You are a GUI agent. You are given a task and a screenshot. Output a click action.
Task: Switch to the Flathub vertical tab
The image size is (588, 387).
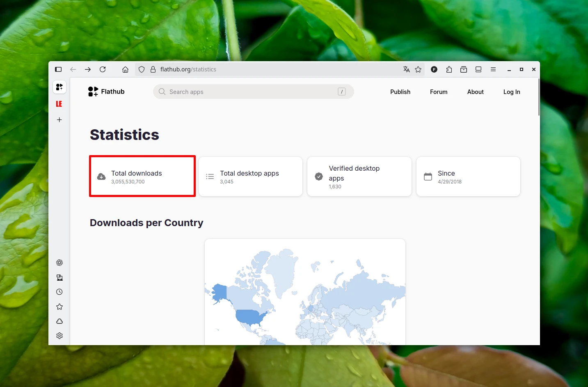pyautogui.click(x=59, y=87)
